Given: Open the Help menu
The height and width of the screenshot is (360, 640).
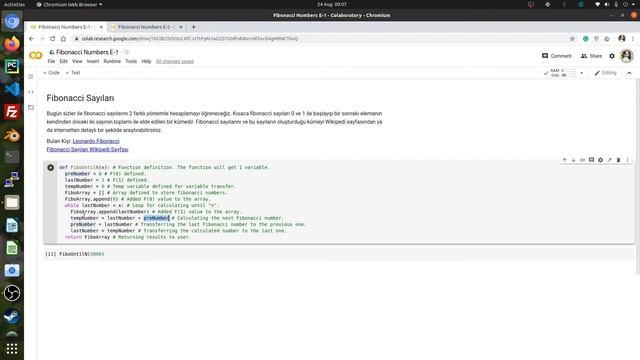Looking at the screenshot, I should 146,61.
